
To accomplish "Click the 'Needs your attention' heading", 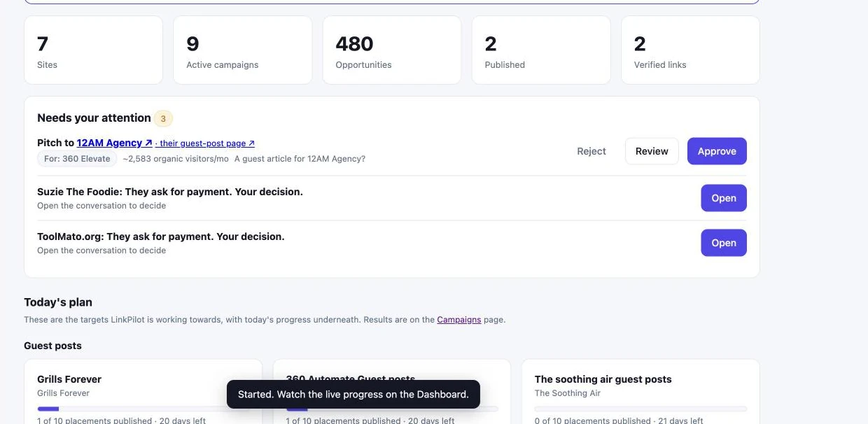I will [94, 118].
